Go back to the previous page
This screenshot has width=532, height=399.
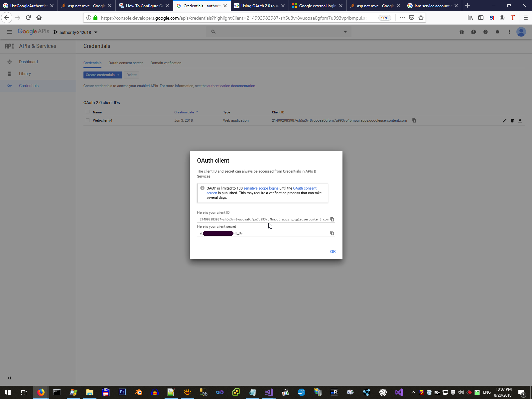click(7, 18)
